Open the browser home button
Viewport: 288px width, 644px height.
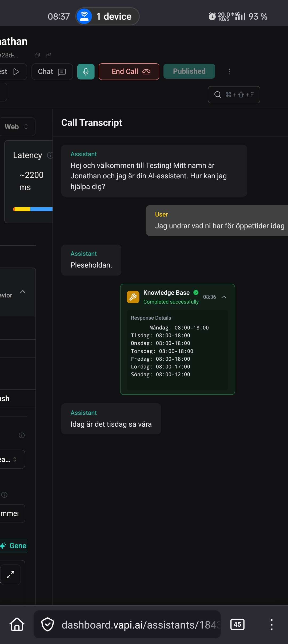tap(17, 624)
